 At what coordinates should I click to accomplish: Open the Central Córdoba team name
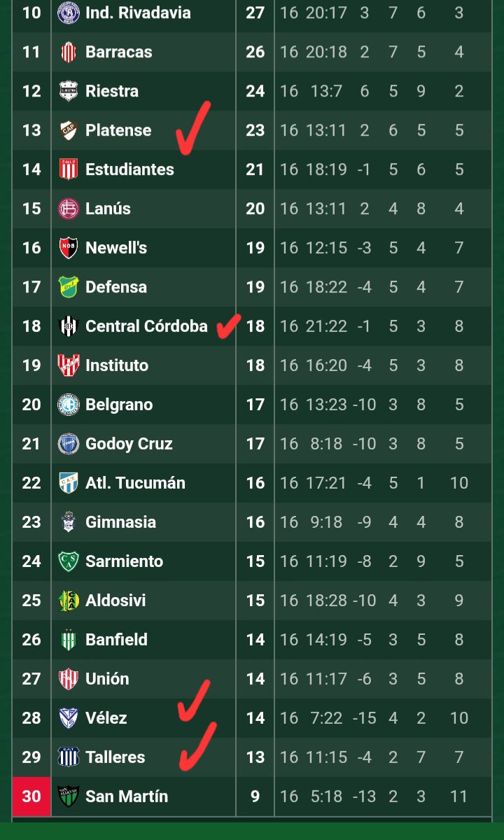coord(146,326)
